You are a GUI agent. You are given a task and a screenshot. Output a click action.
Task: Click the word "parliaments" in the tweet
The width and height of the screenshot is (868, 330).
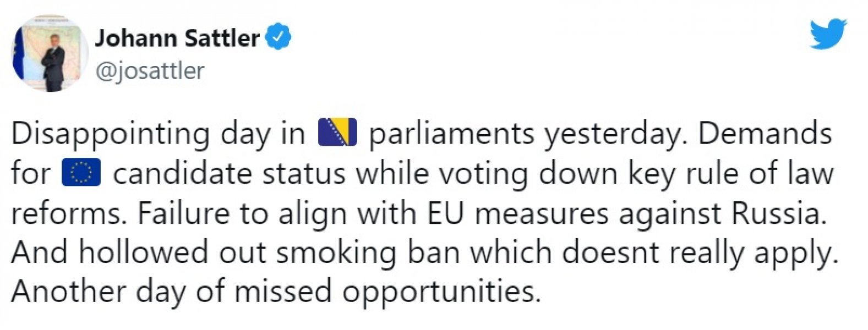point(451,135)
